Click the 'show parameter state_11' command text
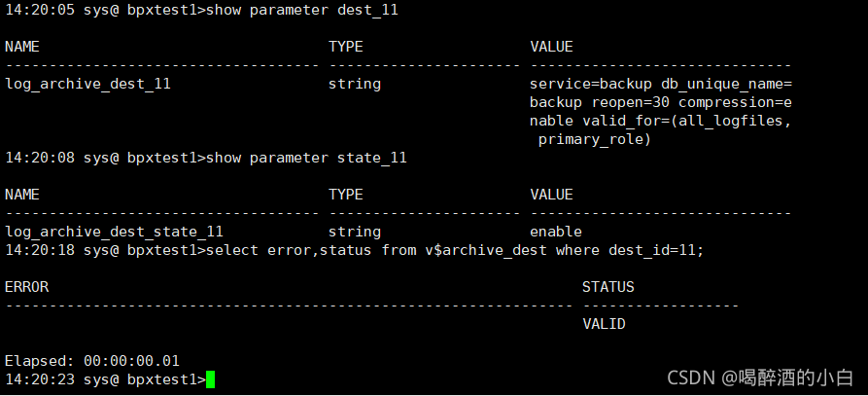Viewport: 868px width, 396px height. 306,158
